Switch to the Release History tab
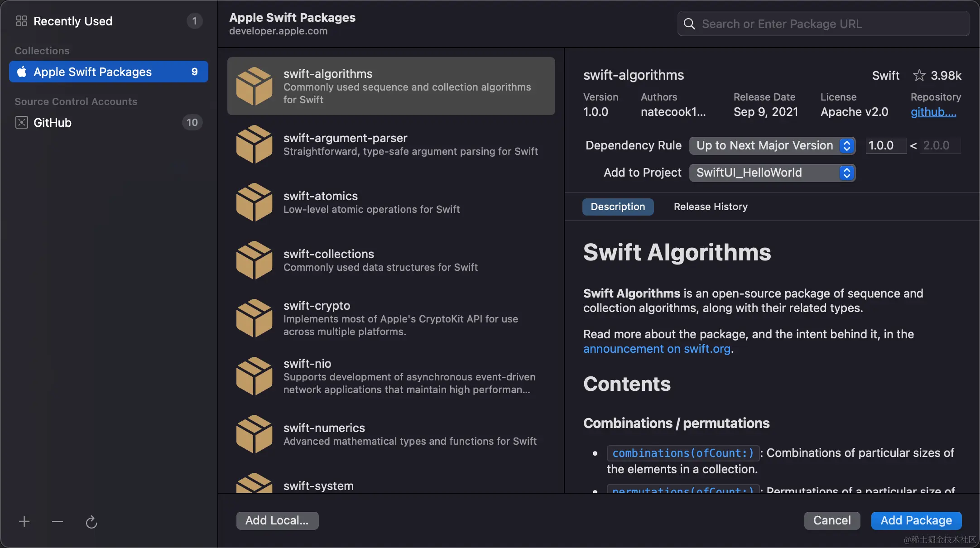The height and width of the screenshot is (548, 980). (710, 207)
